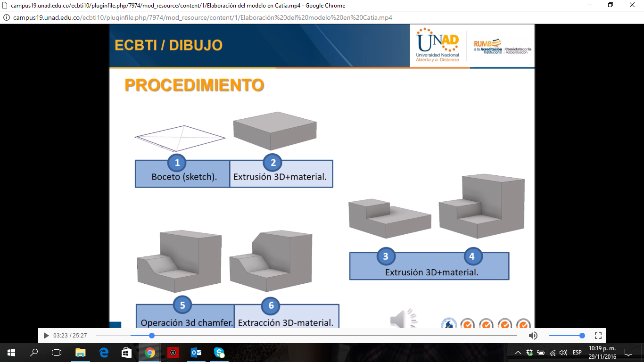This screenshot has height=362, width=644.
Task: Play the video
Action: coord(46,336)
